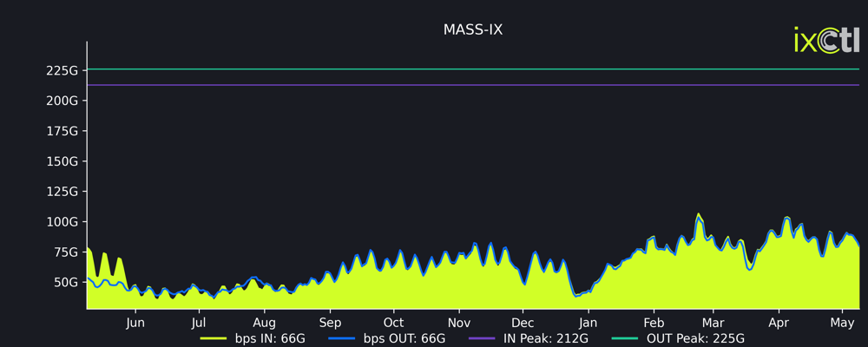
Task: Click the blue bps OUT legend swatch
Action: pos(342,338)
